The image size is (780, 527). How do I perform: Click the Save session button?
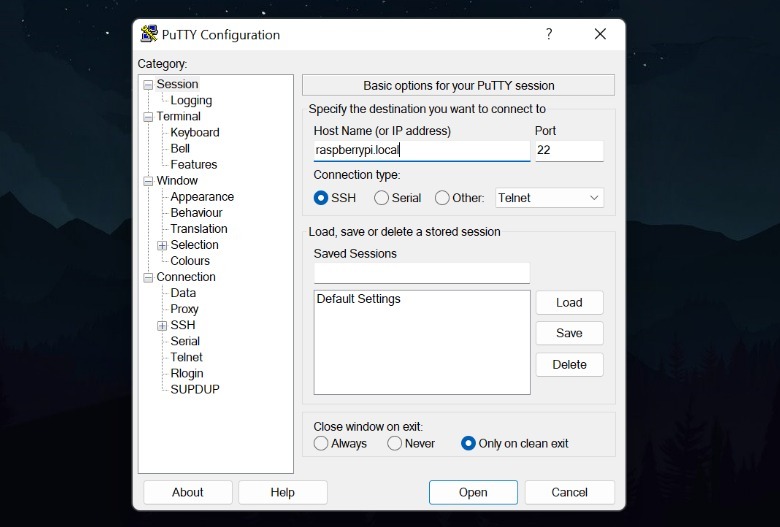[x=569, y=333]
